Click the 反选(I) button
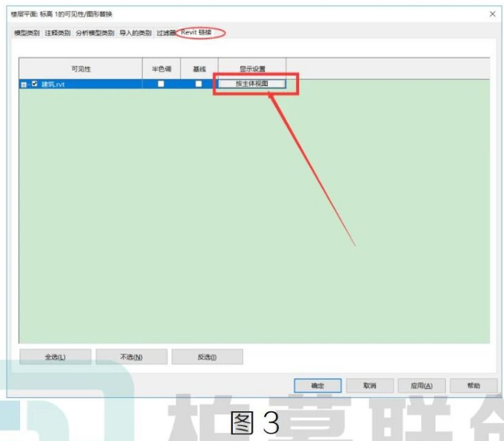Image resolution: width=504 pixels, height=441 pixels. (x=207, y=357)
